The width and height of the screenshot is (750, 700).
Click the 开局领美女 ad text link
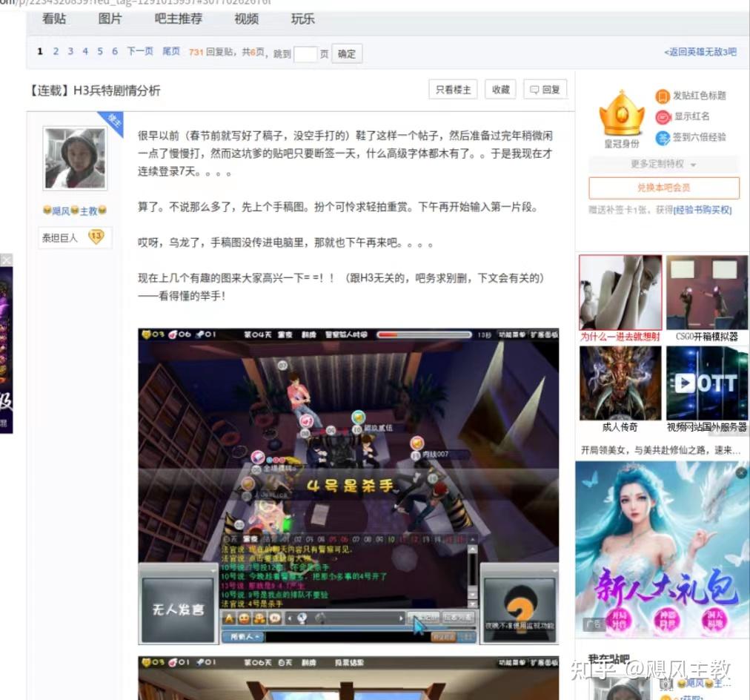coord(660,450)
